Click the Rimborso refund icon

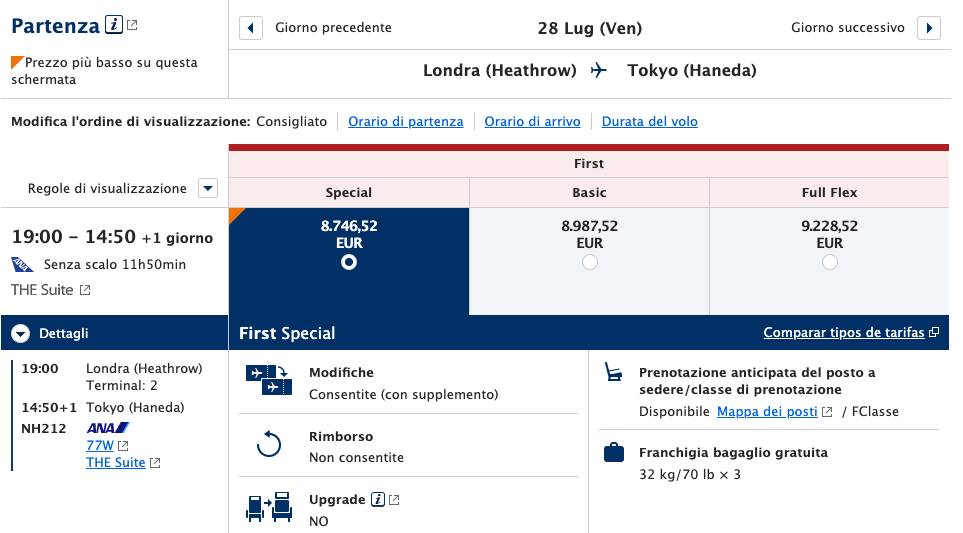[268, 444]
